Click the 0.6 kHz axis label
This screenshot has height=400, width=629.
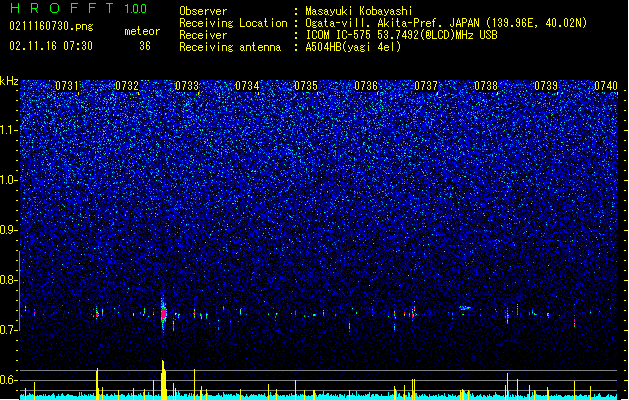(x=9, y=380)
